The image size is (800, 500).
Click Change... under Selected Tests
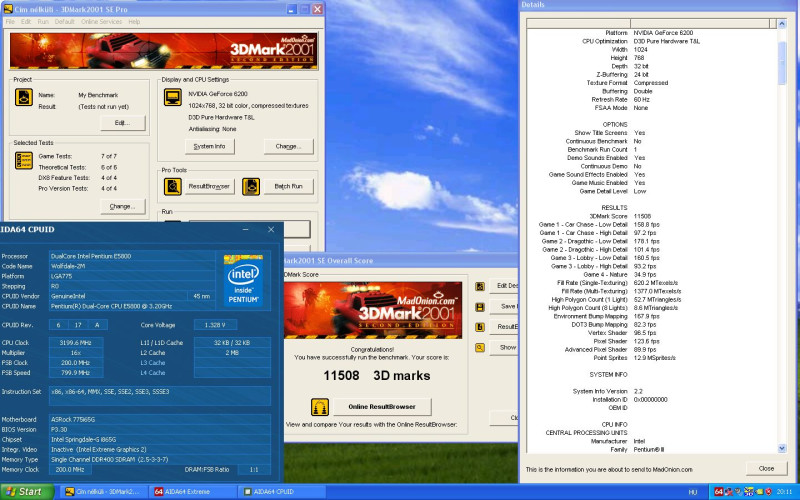point(122,206)
